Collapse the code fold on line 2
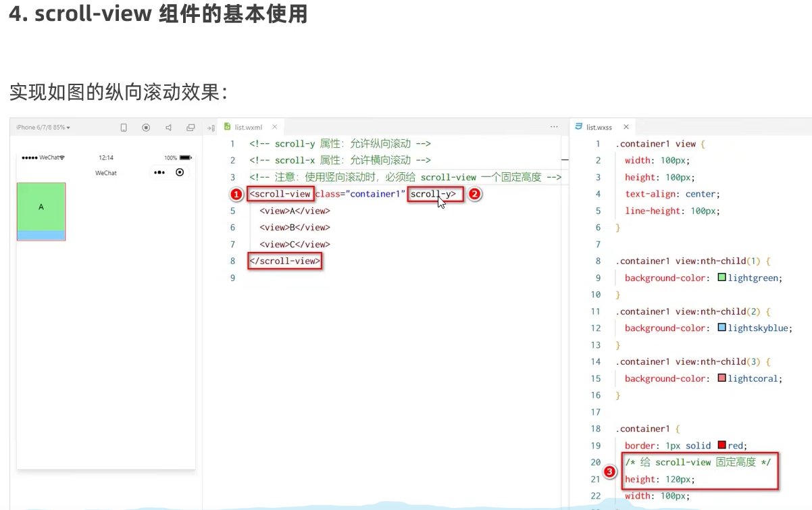This screenshot has width=812, height=510. [564, 160]
